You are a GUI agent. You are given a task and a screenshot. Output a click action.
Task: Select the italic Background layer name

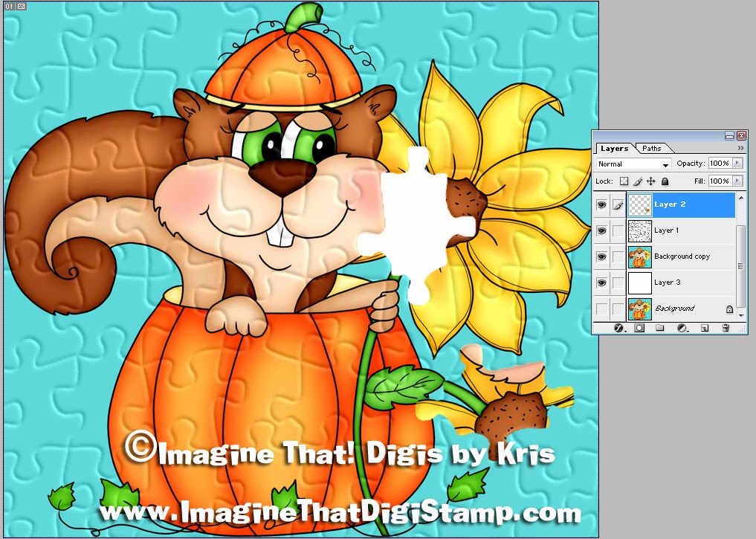tap(674, 309)
